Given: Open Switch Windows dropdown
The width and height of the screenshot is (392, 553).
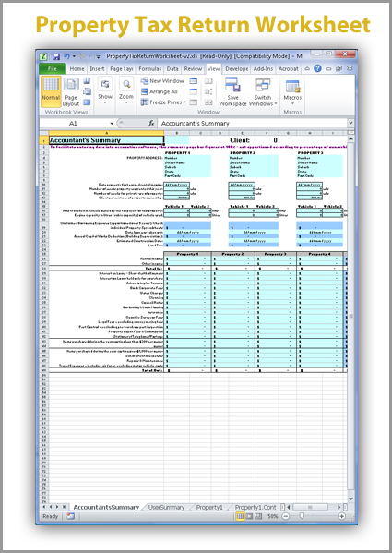Looking at the screenshot, I should pos(263,91).
